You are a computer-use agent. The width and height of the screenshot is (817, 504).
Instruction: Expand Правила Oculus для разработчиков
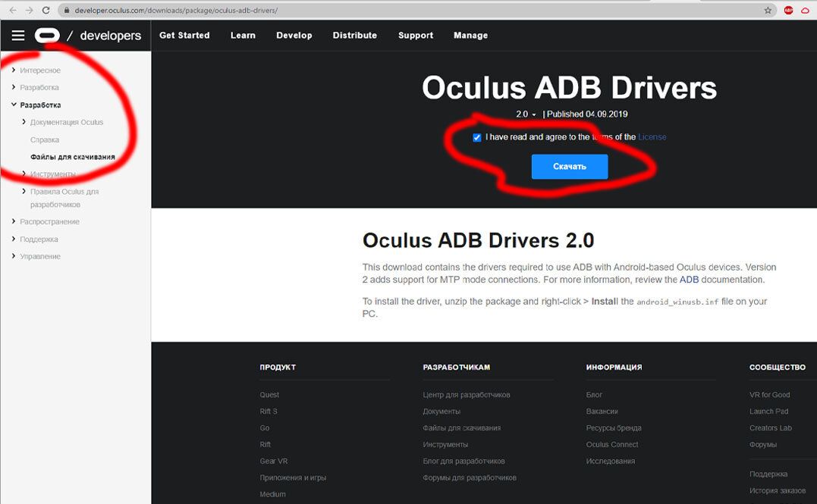(x=24, y=191)
